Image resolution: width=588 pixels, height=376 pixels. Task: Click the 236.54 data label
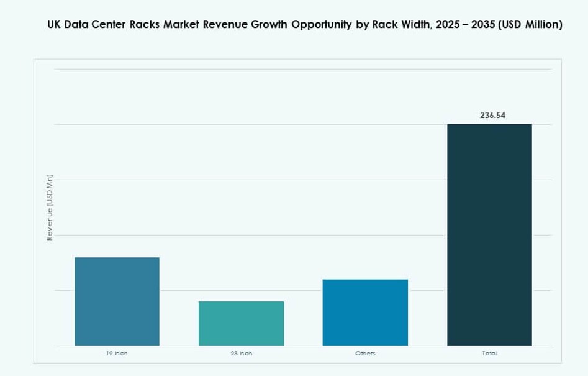(492, 115)
